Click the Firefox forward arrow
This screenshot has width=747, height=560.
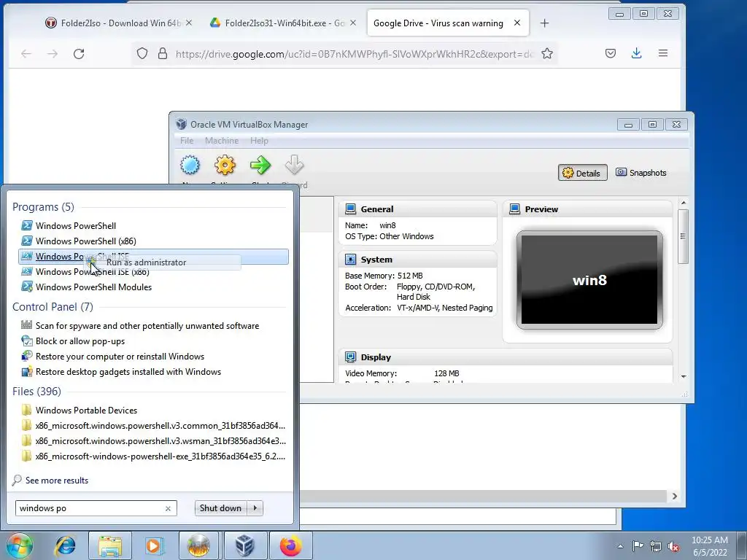[53, 53]
